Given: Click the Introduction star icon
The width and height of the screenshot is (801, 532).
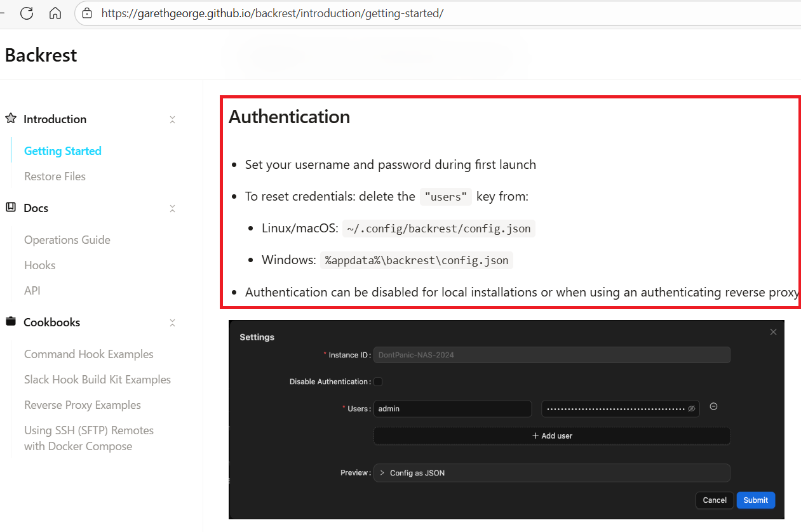Looking at the screenshot, I should [11, 119].
